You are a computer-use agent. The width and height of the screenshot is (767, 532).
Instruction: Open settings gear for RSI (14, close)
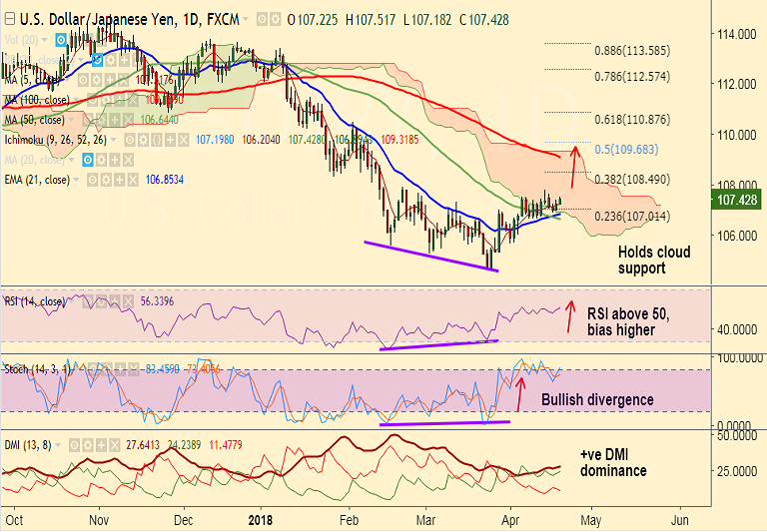coord(101,301)
